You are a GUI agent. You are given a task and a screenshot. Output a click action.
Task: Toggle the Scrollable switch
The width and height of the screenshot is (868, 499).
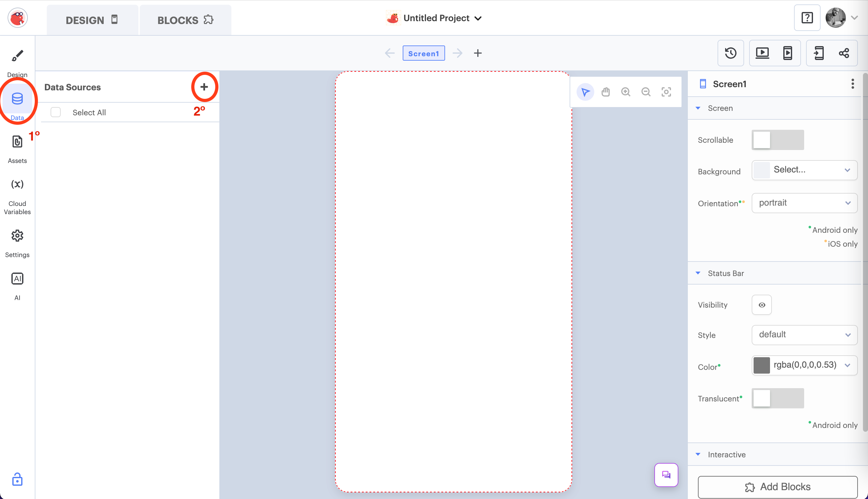click(x=778, y=140)
